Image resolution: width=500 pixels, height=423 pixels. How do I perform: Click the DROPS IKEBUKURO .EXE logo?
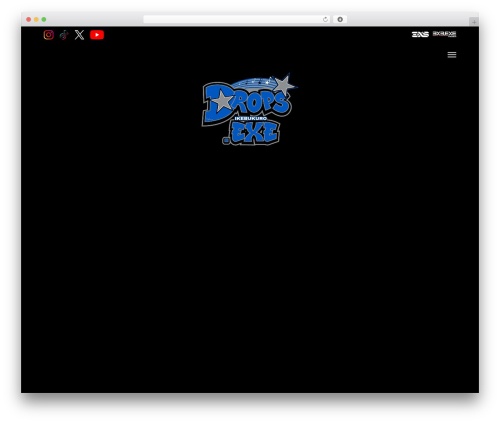[x=249, y=109]
